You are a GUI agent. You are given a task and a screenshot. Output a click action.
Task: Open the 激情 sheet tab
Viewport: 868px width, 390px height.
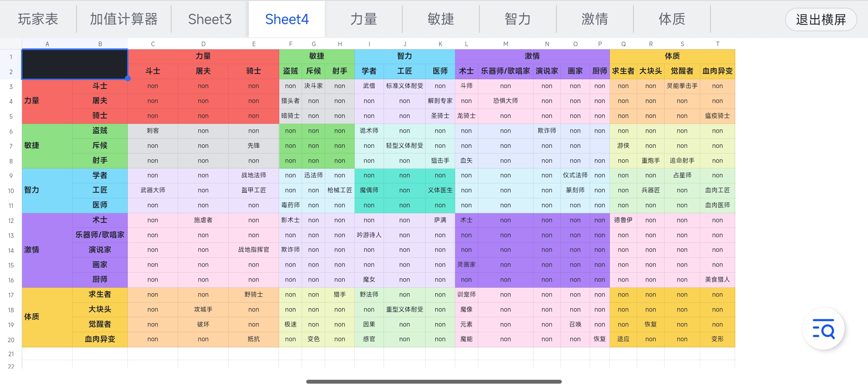click(595, 19)
